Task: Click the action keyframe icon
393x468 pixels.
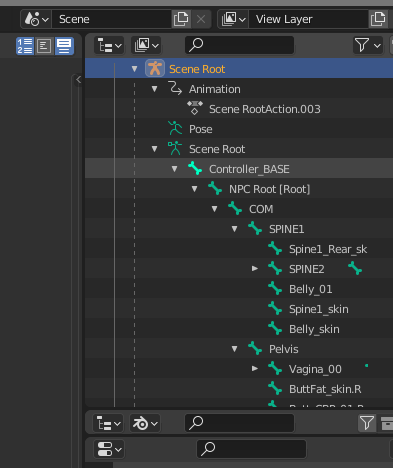Action: pyautogui.click(x=195, y=108)
